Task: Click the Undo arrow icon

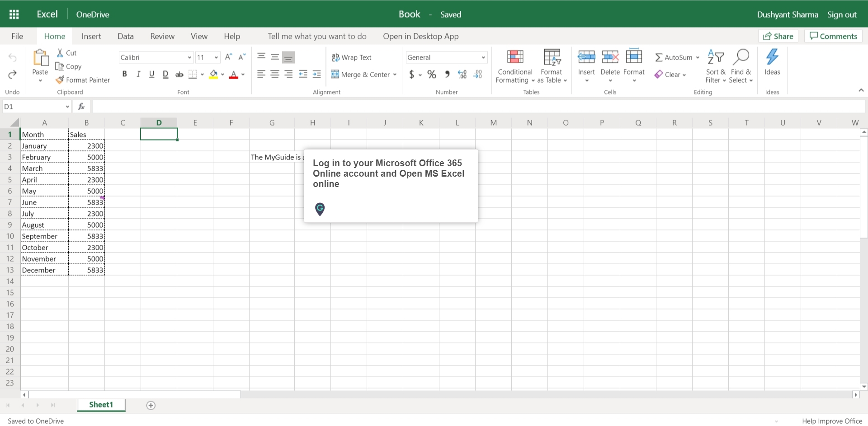Action: pyautogui.click(x=12, y=57)
